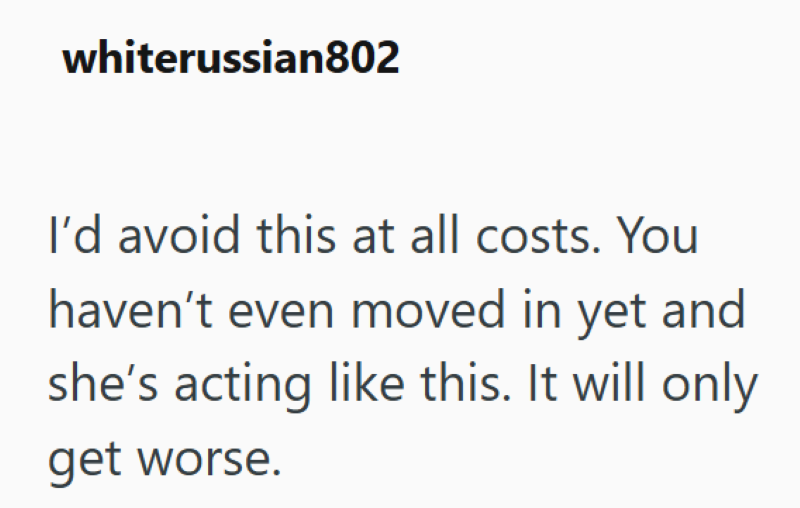800x508 pixels.
Task: Click the word "avoid" in the comment
Action: (x=179, y=235)
